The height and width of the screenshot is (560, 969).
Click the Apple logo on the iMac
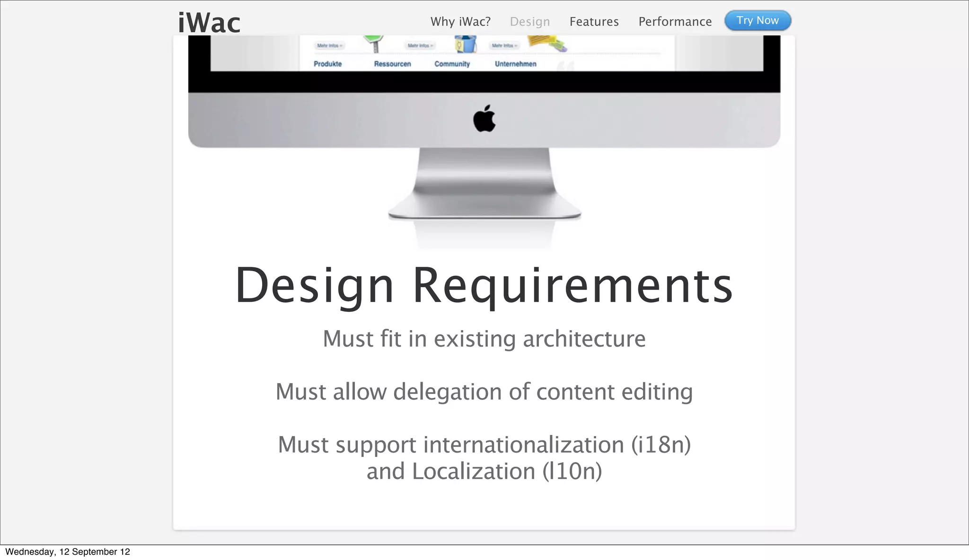pyautogui.click(x=484, y=118)
